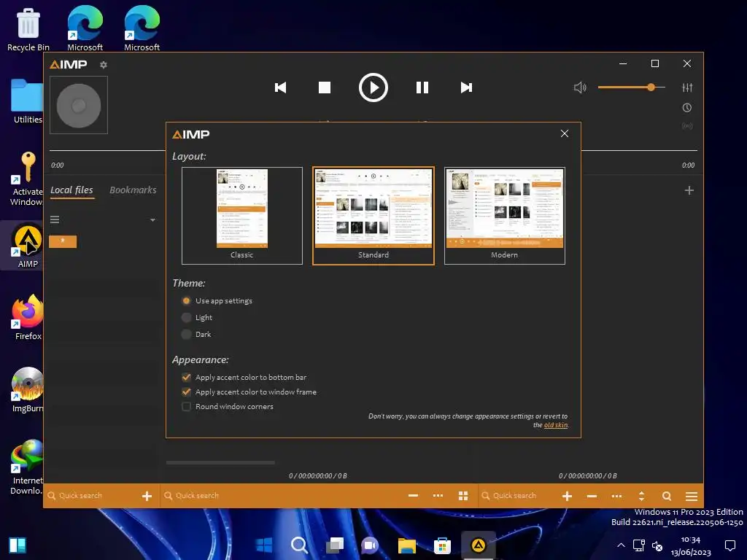Open File Explorer from the taskbar
This screenshot has height=560, width=747.
[407, 545]
